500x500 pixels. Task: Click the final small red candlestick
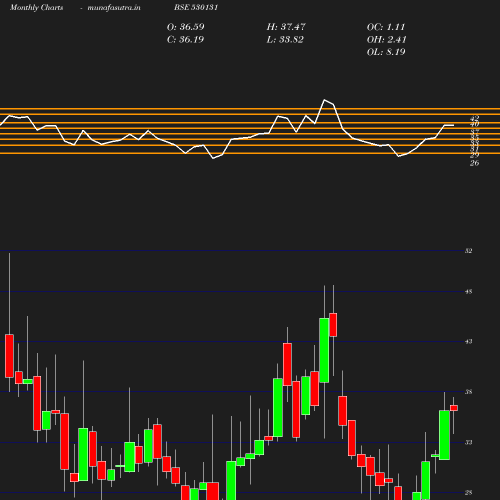(454, 408)
